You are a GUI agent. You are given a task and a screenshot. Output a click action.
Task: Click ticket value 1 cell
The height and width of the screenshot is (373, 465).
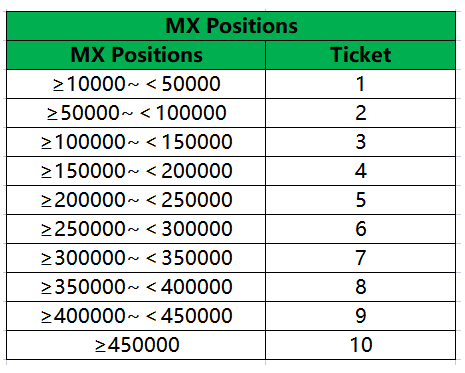tap(361, 84)
